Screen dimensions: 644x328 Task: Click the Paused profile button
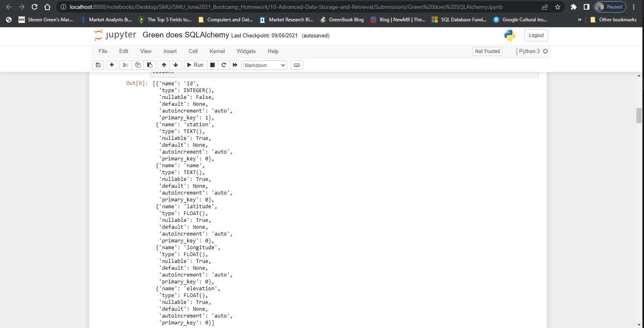click(x=609, y=7)
